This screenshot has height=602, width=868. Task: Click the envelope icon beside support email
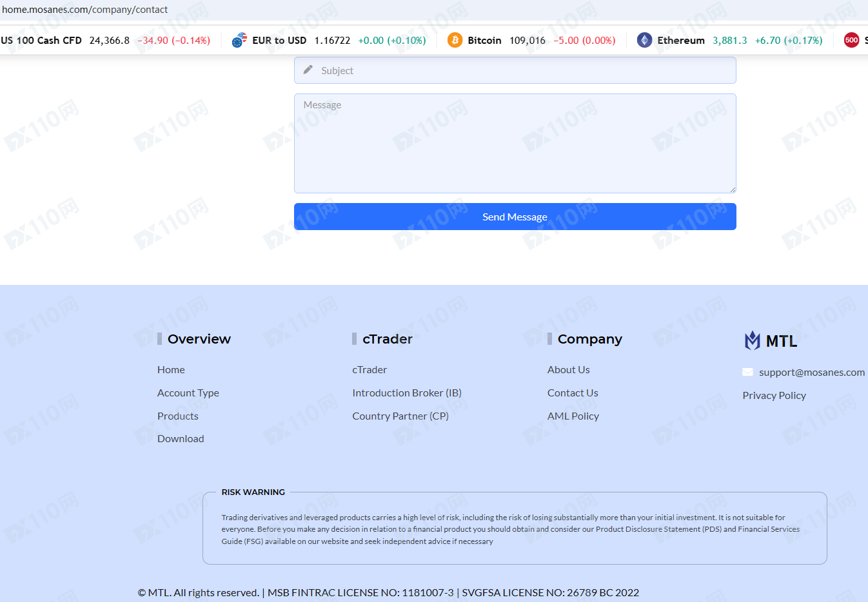[747, 372]
